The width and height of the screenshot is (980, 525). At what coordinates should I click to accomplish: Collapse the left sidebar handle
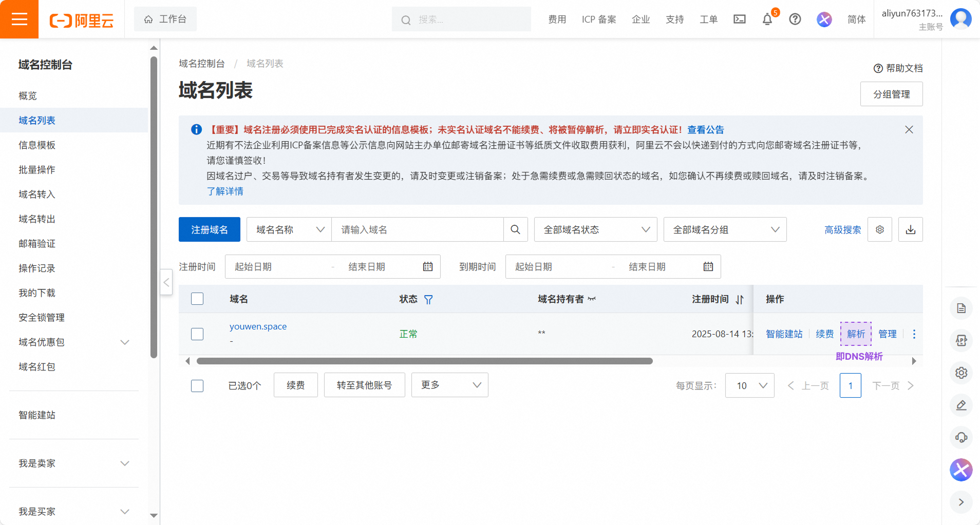166,282
